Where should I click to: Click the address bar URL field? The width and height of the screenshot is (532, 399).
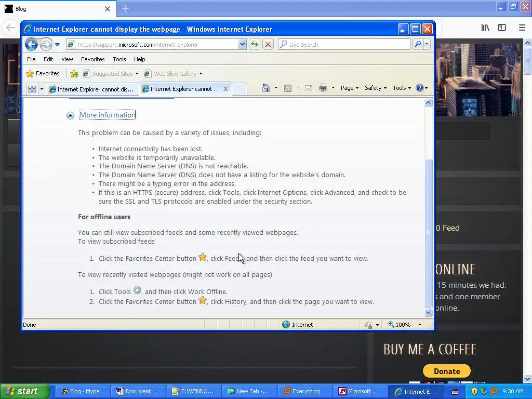[x=152, y=45]
